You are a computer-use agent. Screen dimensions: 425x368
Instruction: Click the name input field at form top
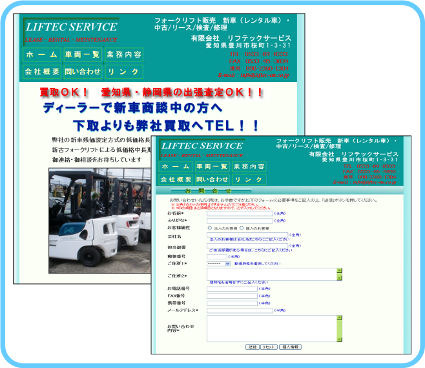click(x=240, y=213)
